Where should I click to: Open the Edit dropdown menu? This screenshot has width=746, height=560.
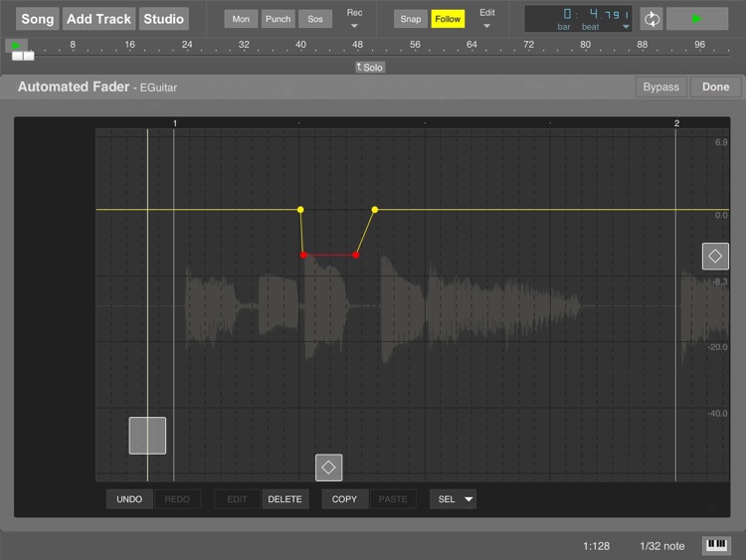point(486,19)
